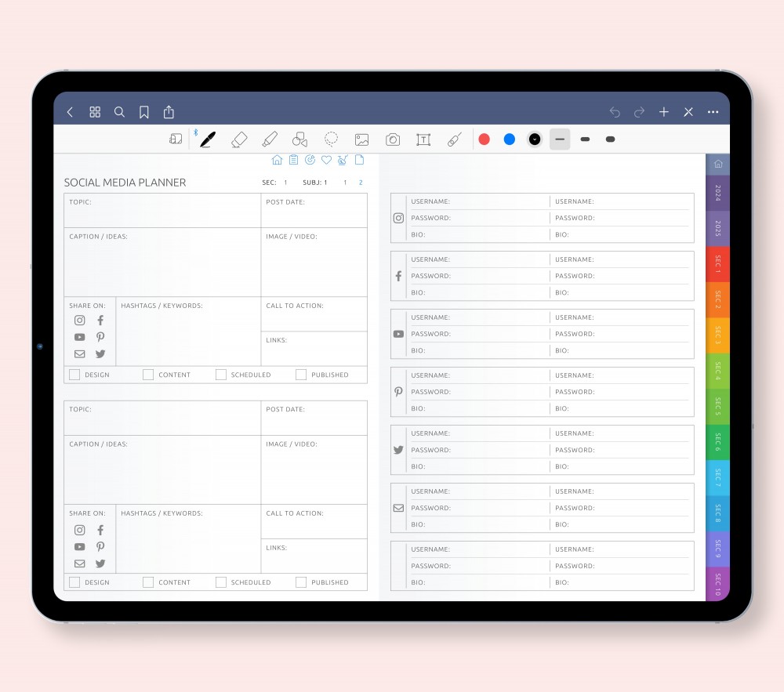
Task: Select the Laser pointer tool
Action: [454, 139]
